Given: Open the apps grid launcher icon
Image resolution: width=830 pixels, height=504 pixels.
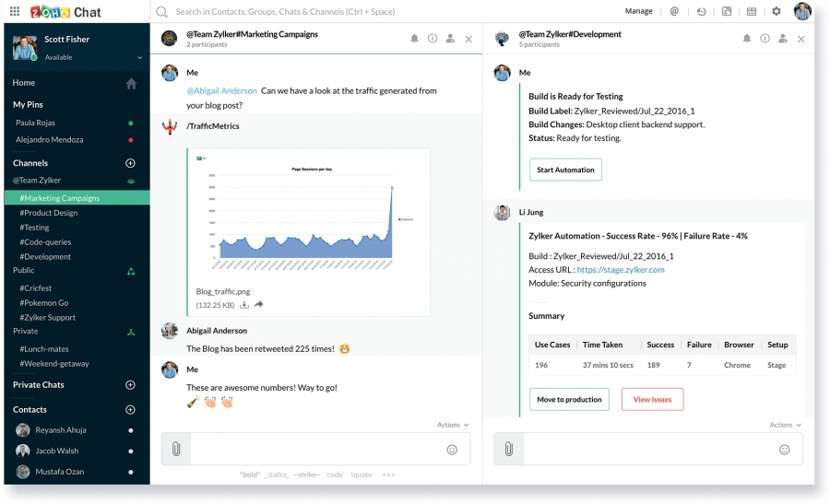Looking at the screenshot, I should [x=15, y=11].
